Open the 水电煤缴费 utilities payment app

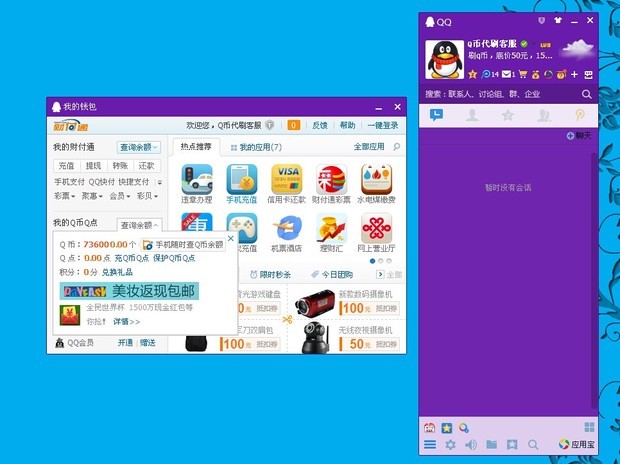(376, 184)
